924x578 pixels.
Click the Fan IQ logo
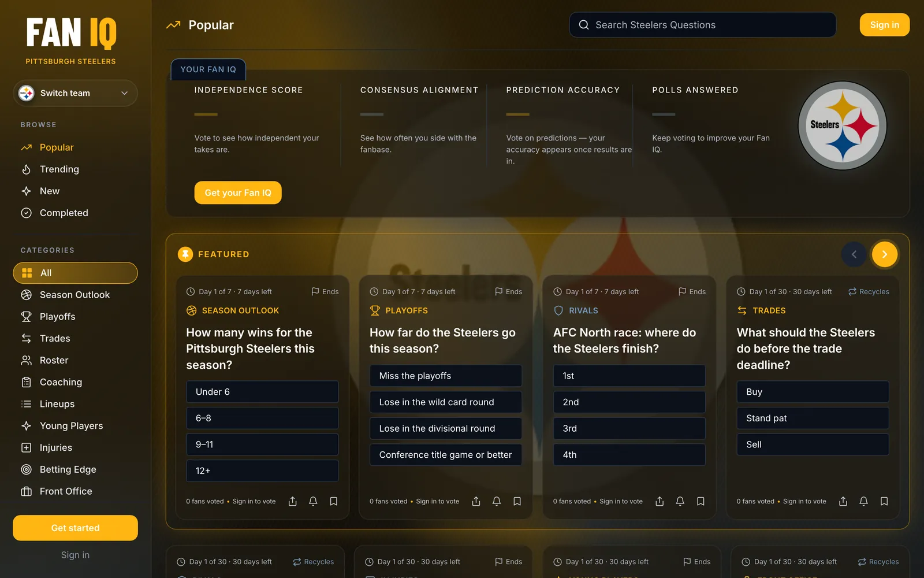click(71, 33)
